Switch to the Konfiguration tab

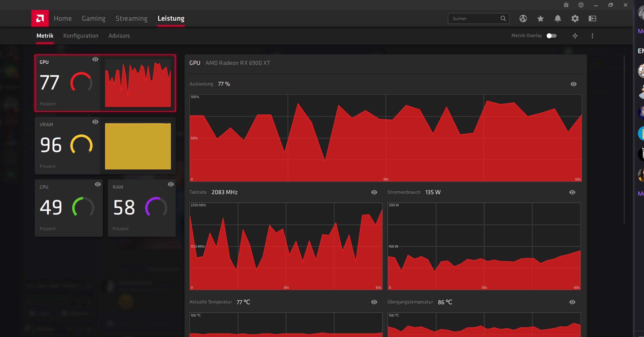[x=81, y=36]
